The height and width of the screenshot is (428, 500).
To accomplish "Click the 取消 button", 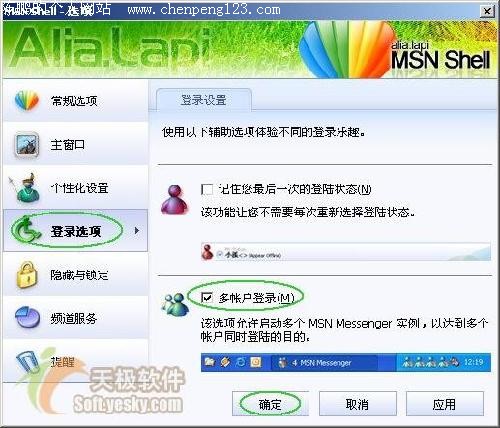I will pyautogui.click(x=358, y=404).
